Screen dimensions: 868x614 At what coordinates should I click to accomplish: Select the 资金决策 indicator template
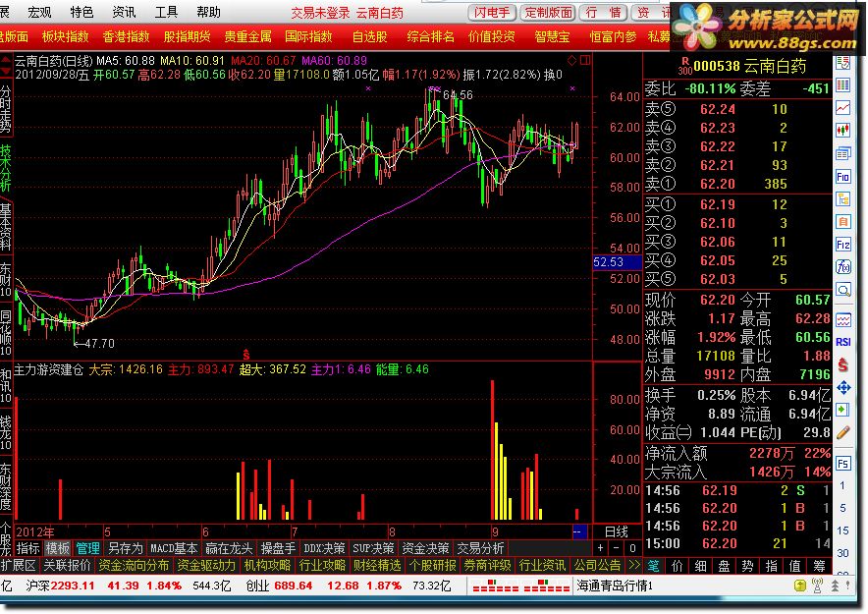[425, 548]
